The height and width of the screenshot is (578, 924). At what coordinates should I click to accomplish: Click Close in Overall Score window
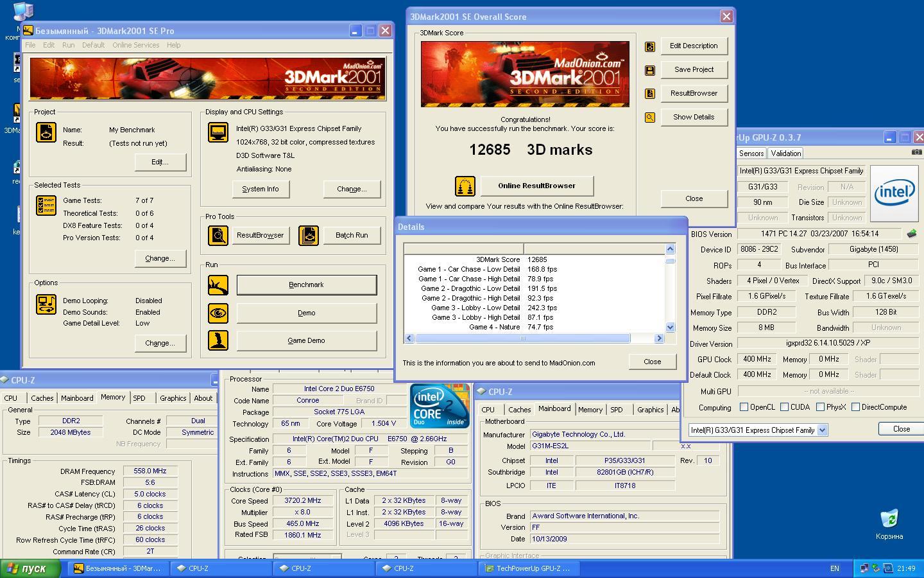pos(694,199)
